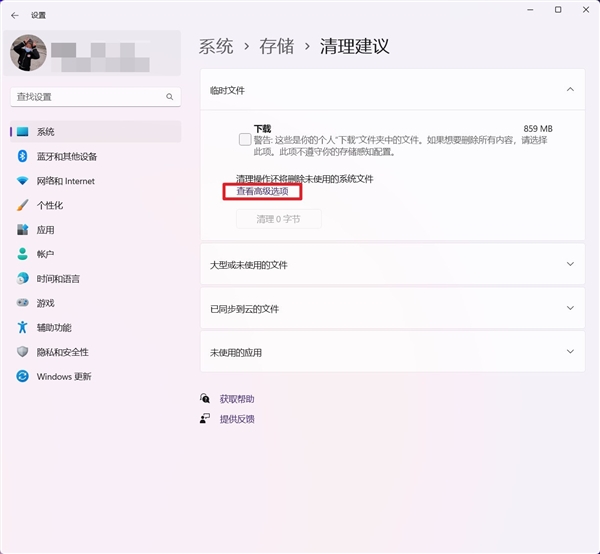Click 获取帮助 help link
Image resolution: width=600 pixels, height=554 pixels.
237,398
